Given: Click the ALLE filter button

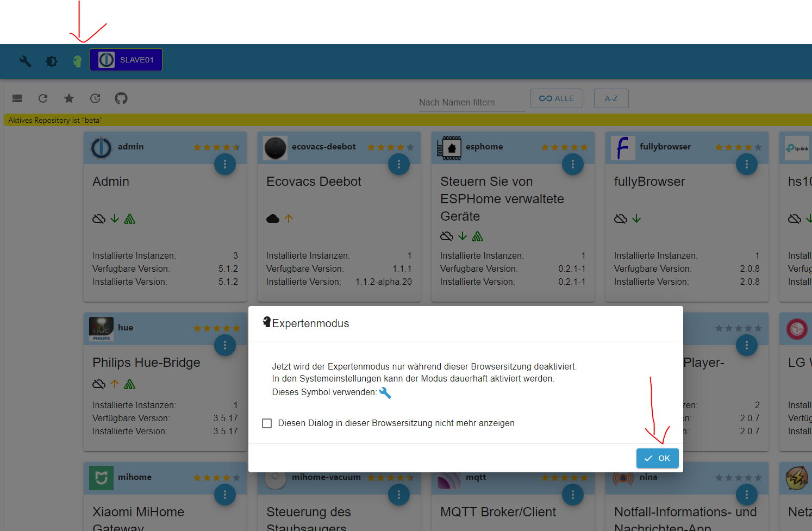Looking at the screenshot, I should click(557, 98).
